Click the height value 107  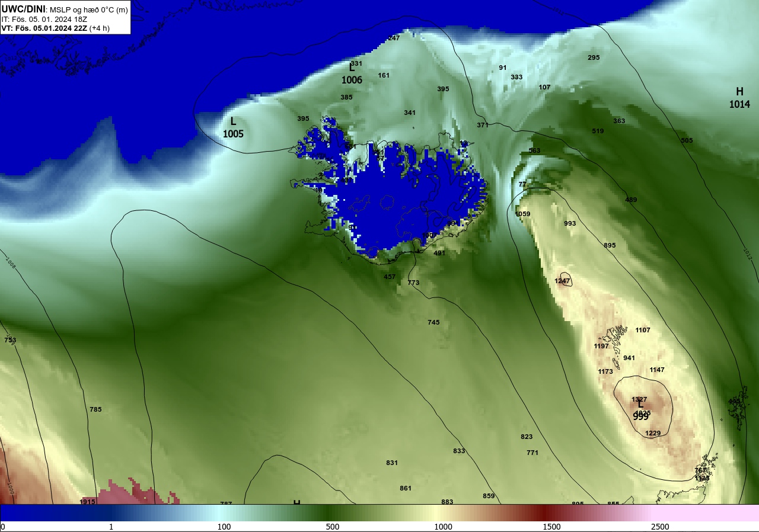(544, 87)
